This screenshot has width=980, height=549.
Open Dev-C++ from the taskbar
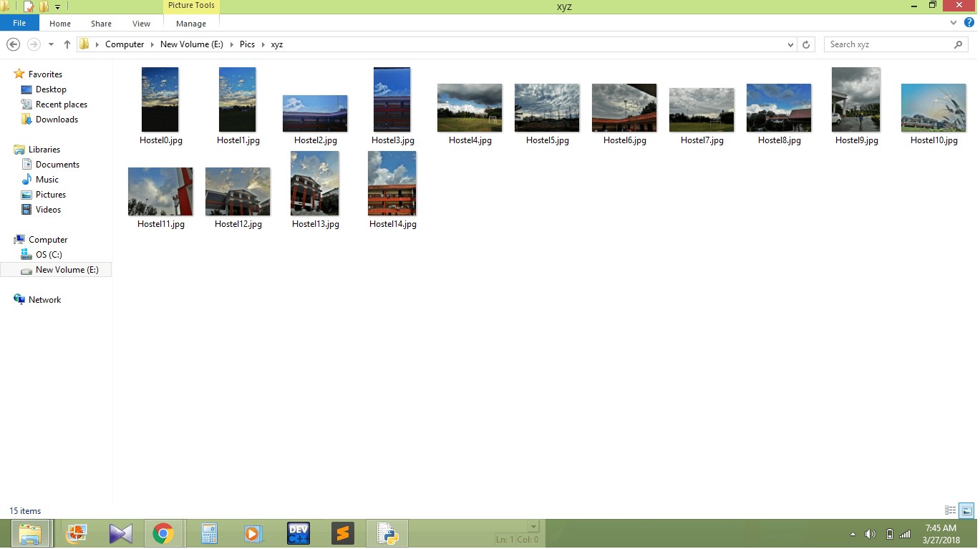coord(298,534)
